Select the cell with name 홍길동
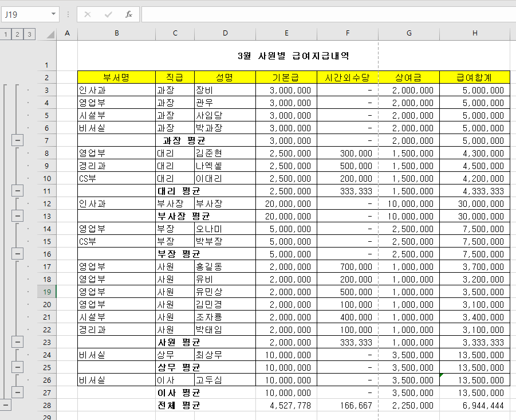Screen dimensions: 516x420 tap(225, 266)
